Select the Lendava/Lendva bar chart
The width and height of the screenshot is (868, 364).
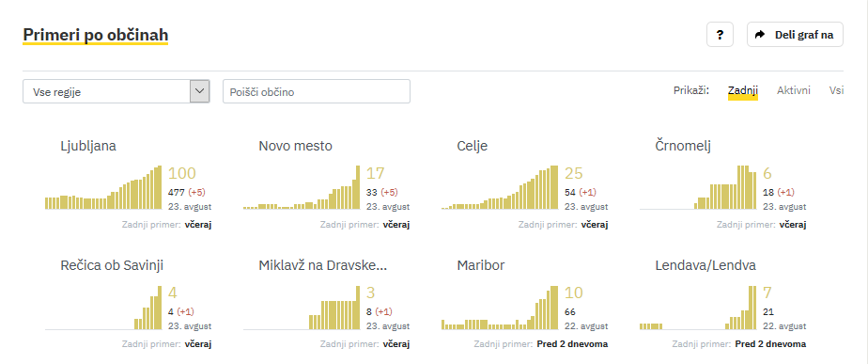point(698,308)
